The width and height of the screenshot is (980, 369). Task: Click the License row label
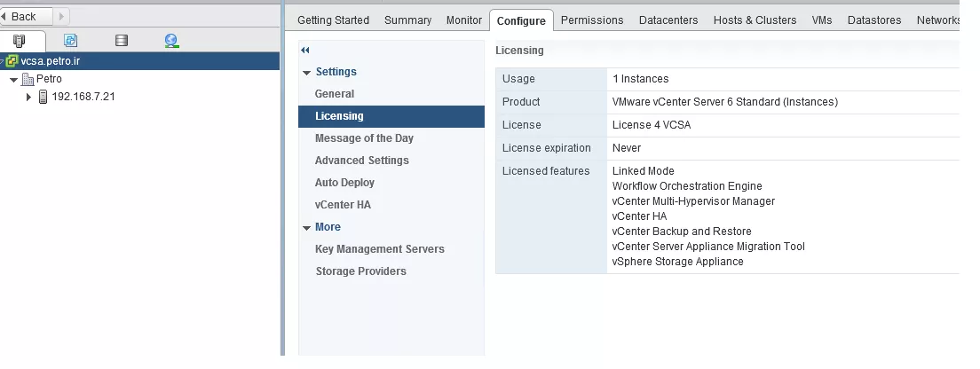point(522,125)
